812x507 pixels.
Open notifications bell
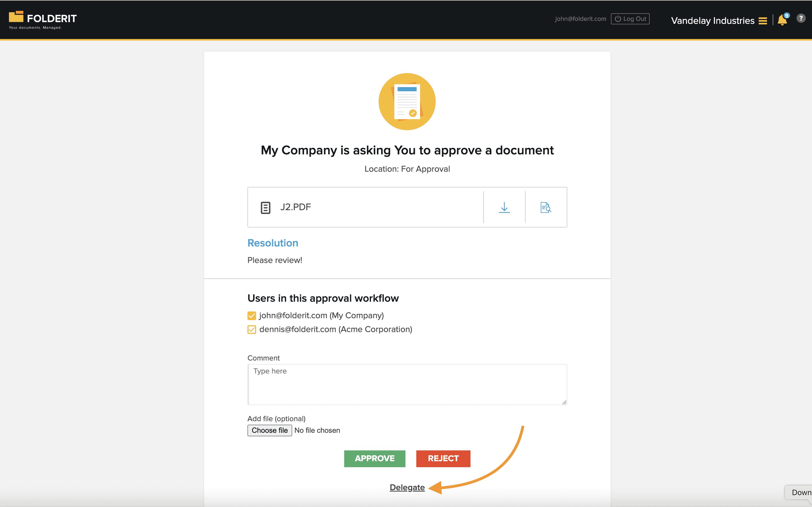782,20
